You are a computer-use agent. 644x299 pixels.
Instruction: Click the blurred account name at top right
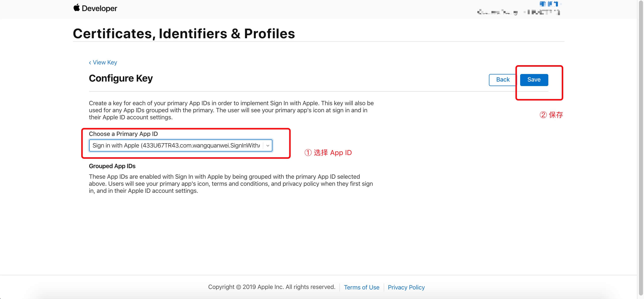[550, 4]
